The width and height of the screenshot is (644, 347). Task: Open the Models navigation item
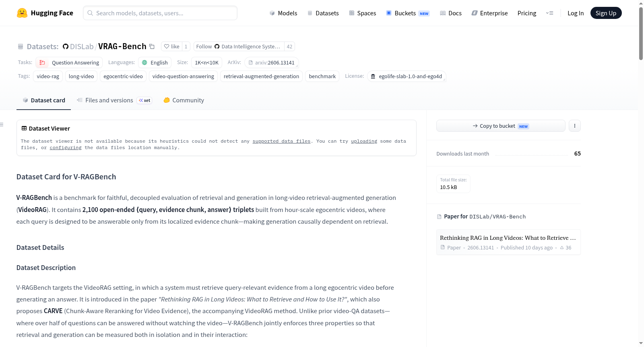click(283, 13)
